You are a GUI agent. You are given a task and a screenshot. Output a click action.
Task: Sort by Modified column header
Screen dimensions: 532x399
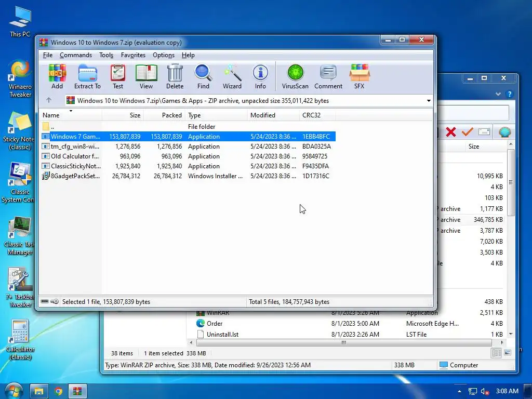pyautogui.click(x=273, y=115)
